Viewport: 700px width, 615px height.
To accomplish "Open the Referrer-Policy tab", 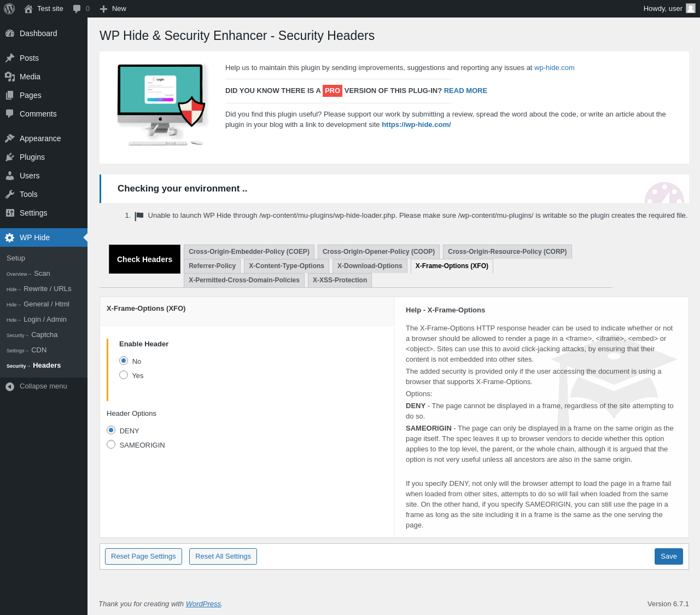I will pyautogui.click(x=212, y=266).
